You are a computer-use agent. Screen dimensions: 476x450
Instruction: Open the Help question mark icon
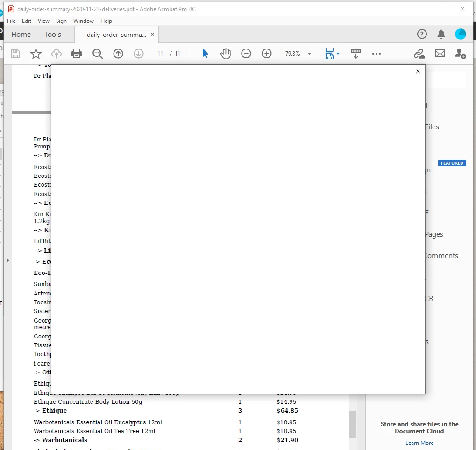click(422, 34)
